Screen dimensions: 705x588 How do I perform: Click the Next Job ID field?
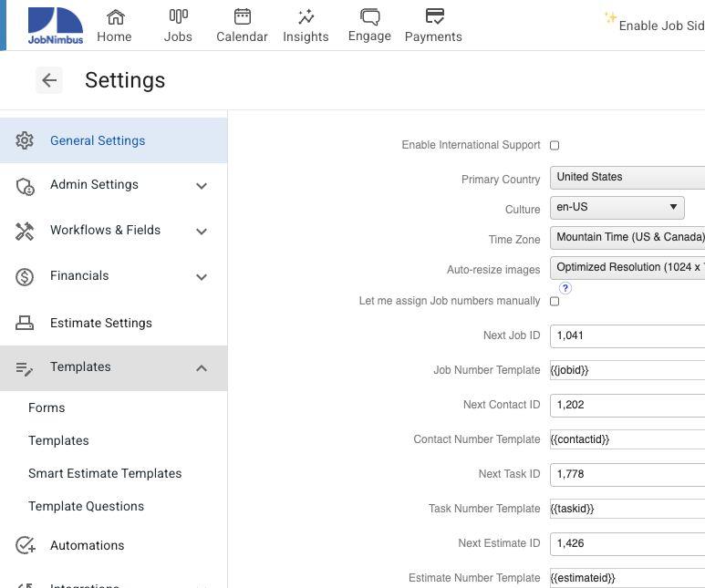coord(627,335)
